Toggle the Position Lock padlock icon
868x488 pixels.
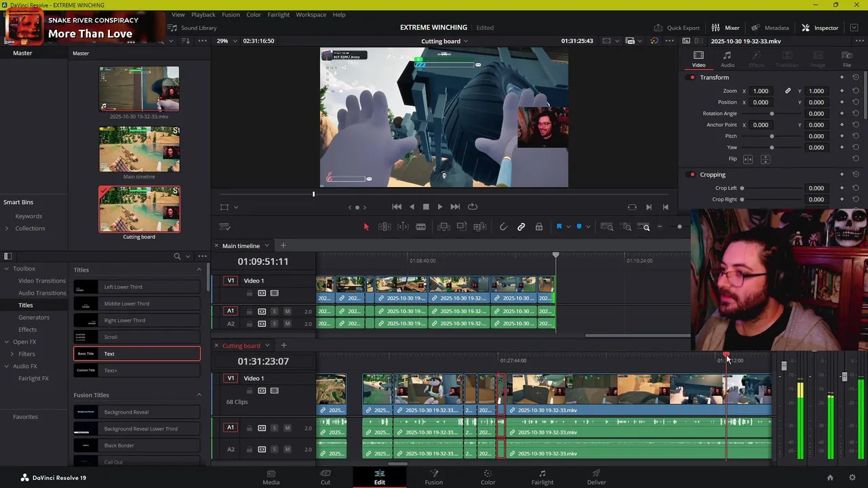point(539,227)
